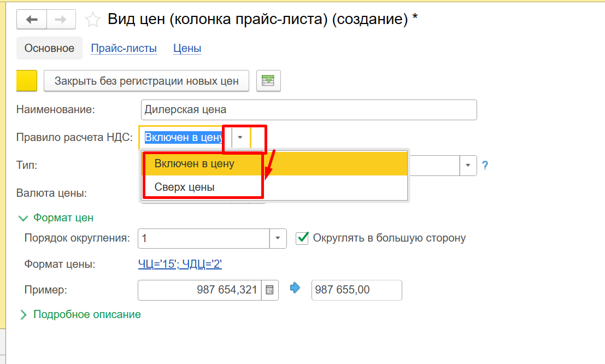The image size is (605, 364).
Task: Click the blue arrow next to example
Action: pyautogui.click(x=295, y=289)
